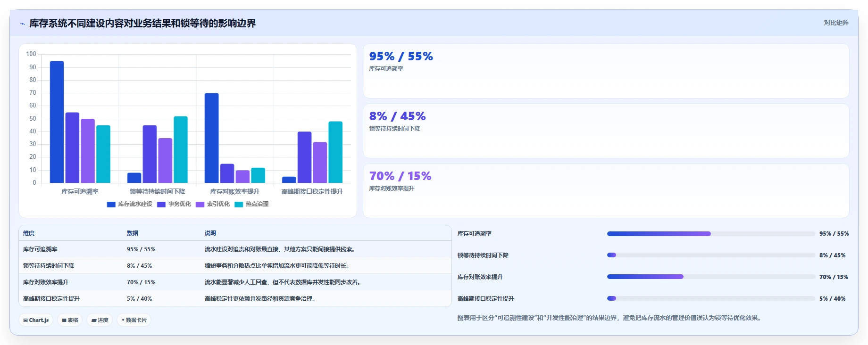Click the 数据卡片 tag chip
The height and width of the screenshot is (345, 868).
coord(134,320)
